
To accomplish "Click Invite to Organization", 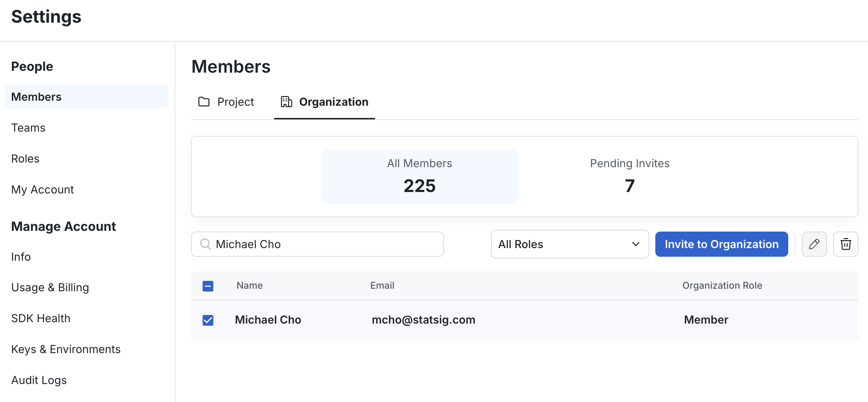I will [721, 244].
